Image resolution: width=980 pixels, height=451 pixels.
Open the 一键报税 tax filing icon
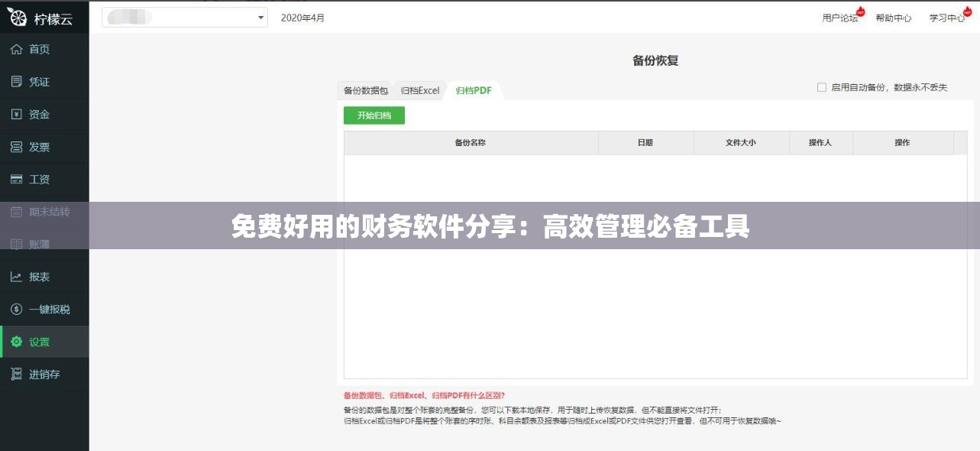17,309
